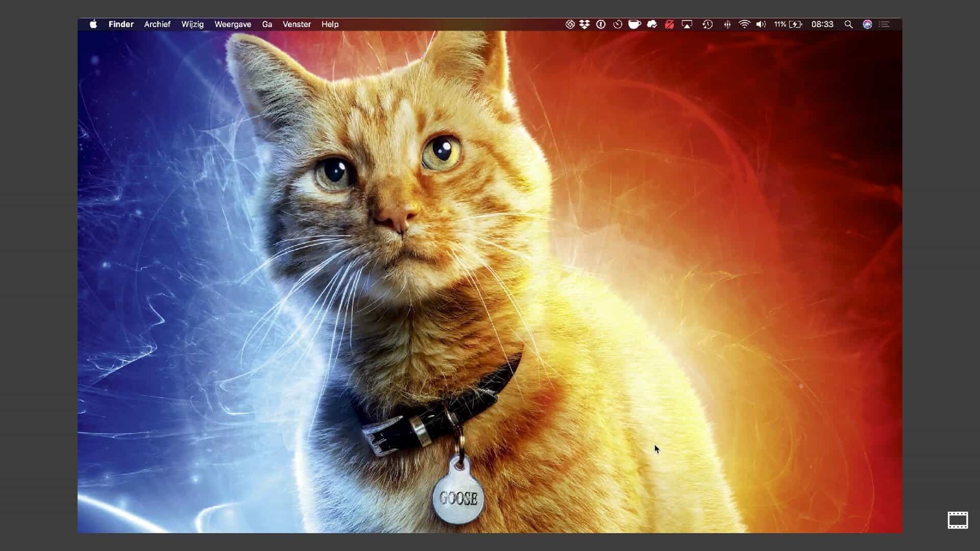Image resolution: width=980 pixels, height=551 pixels.
Task: Open the Finder menu
Action: tap(121, 24)
